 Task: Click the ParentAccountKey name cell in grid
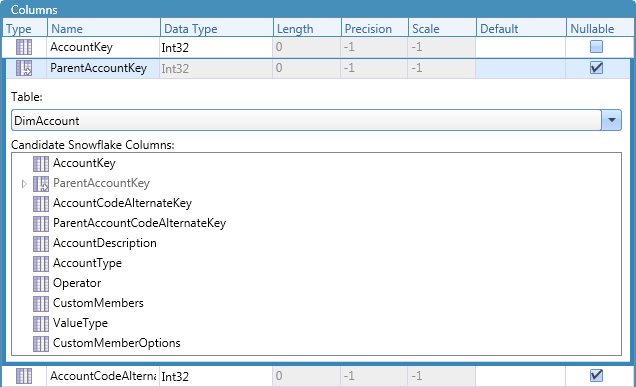point(103,68)
